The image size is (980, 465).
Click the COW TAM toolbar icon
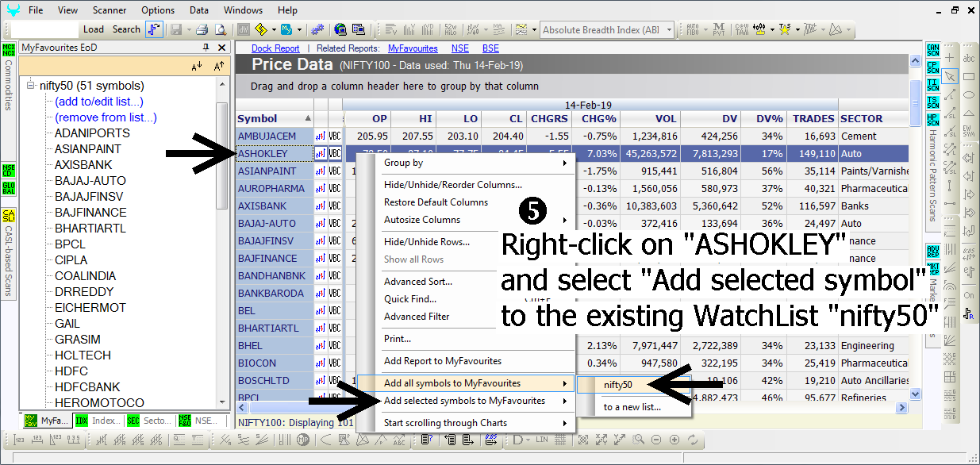tap(741, 29)
